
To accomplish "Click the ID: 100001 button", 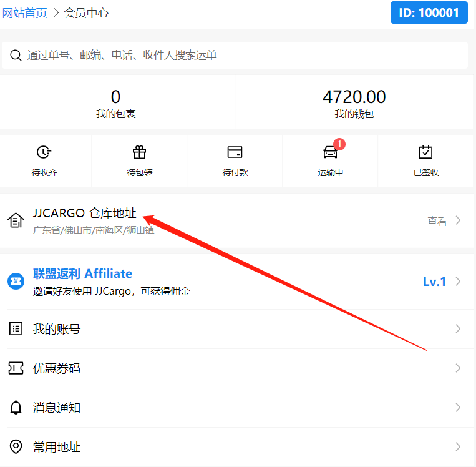I will click(x=429, y=12).
